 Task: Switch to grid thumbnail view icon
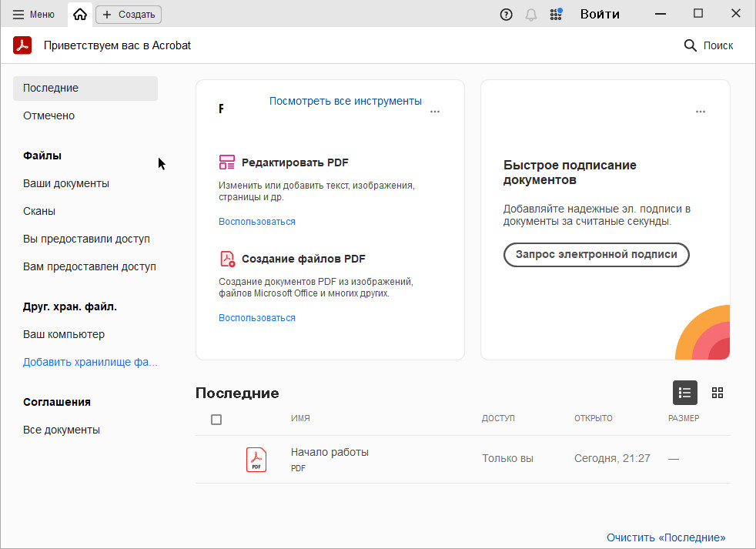(x=718, y=393)
